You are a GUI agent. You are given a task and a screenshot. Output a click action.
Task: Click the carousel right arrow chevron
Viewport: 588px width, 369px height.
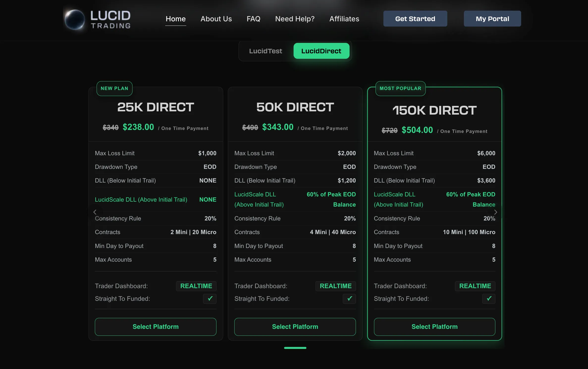pyautogui.click(x=495, y=212)
